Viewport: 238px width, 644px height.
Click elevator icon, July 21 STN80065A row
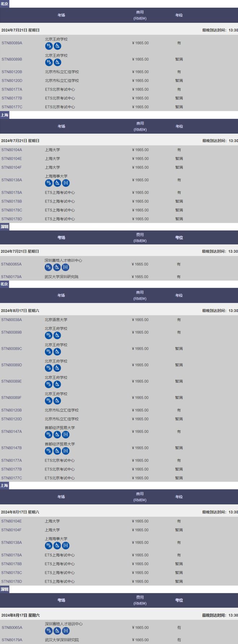[65, 267]
